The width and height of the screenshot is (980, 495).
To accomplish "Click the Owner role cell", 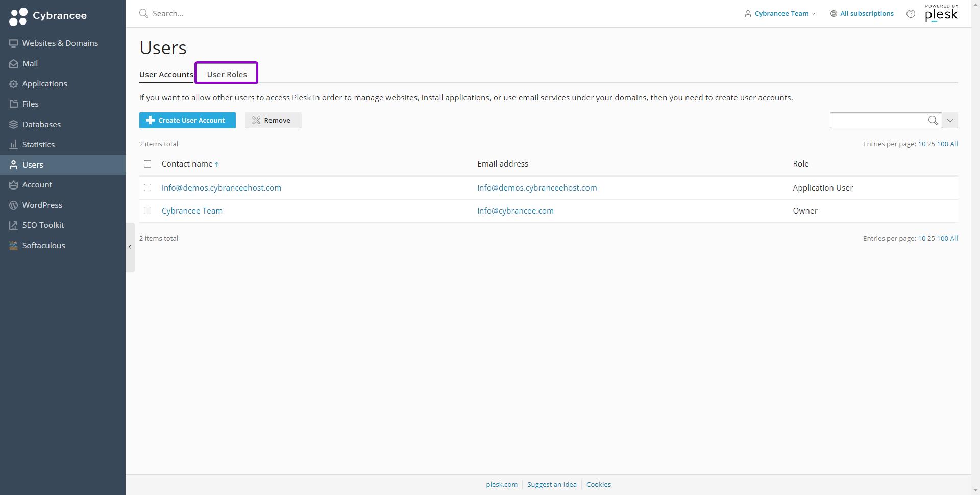I will [x=805, y=211].
